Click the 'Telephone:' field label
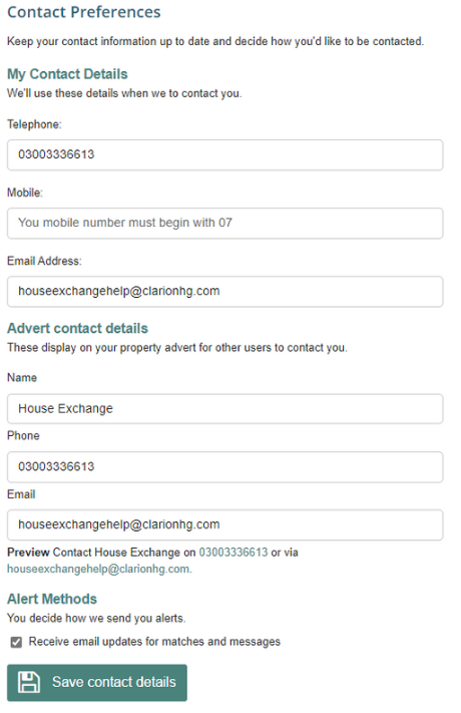Screen dimensions: 461x713 [34, 124]
